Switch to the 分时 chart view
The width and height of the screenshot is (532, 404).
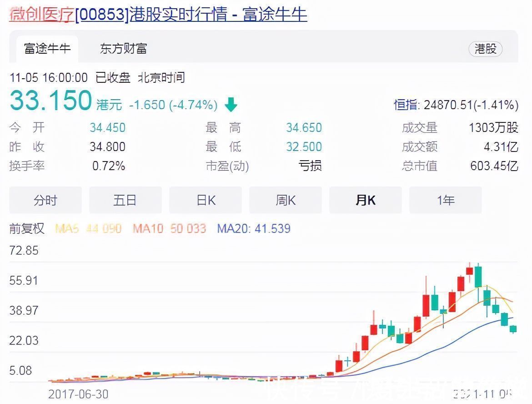point(45,200)
